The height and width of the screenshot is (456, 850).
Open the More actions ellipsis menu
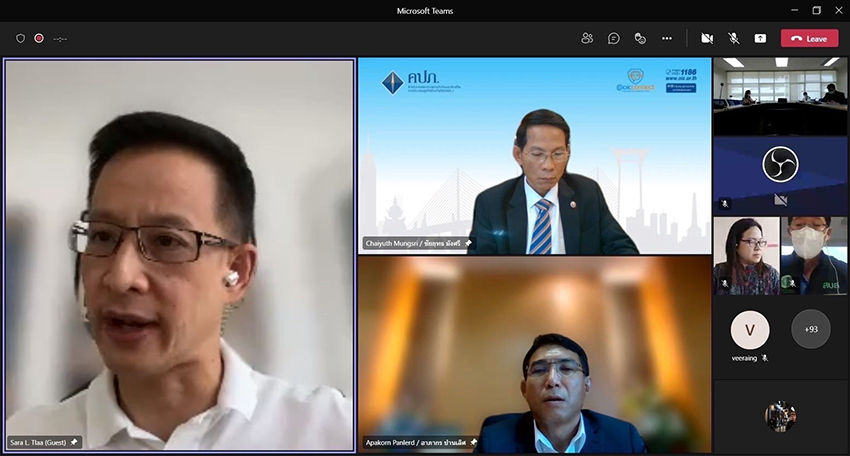(x=667, y=38)
